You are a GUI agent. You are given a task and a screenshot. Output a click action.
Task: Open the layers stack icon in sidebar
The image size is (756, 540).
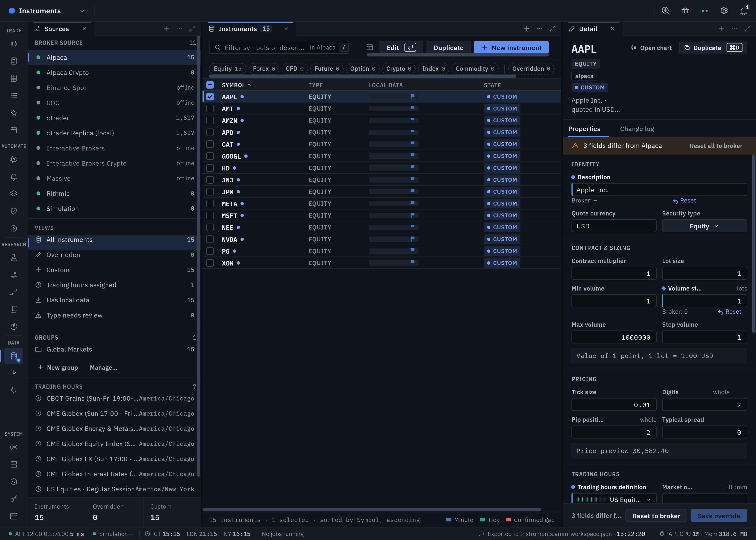pos(14,193)
